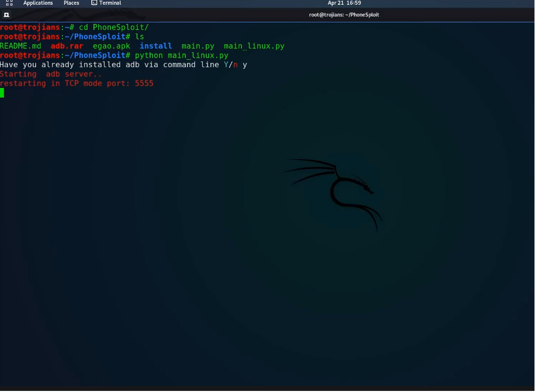Click the egao.apk file name
Viewport: 535px width, 392px height.
pos(111,46)
